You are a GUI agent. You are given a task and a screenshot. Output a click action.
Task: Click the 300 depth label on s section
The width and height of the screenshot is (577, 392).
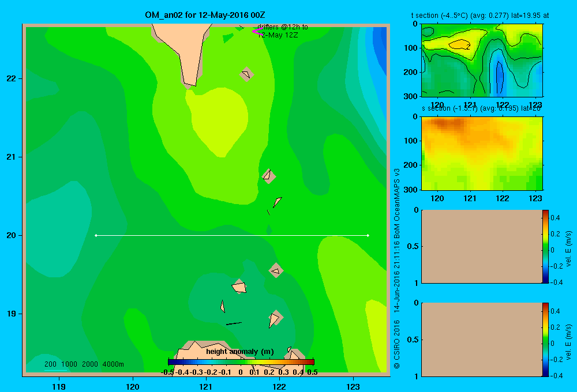(412, 190)
